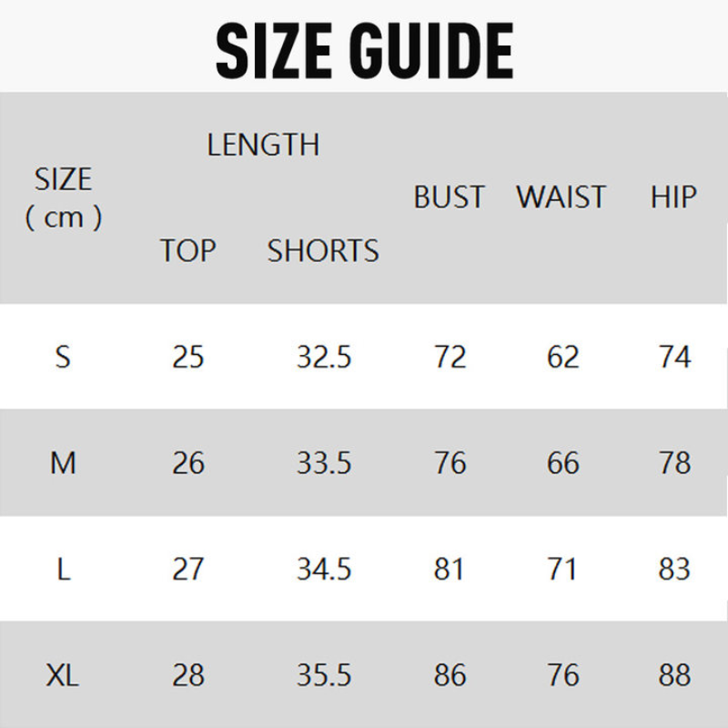Click hip value 88
The height and width of the screenshot is (728, 728).
click(x=674, y=675)
